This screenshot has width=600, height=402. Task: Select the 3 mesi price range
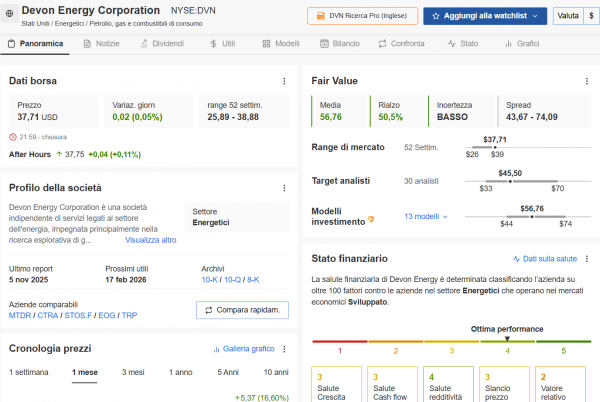click(x=133, y=372)
